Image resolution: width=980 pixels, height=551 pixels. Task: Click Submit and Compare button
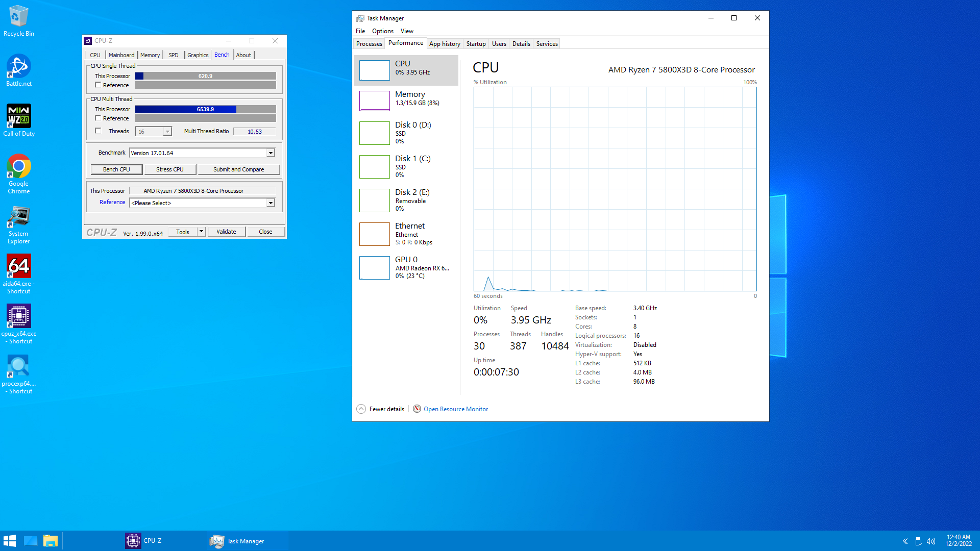click(x=239, y=169)
